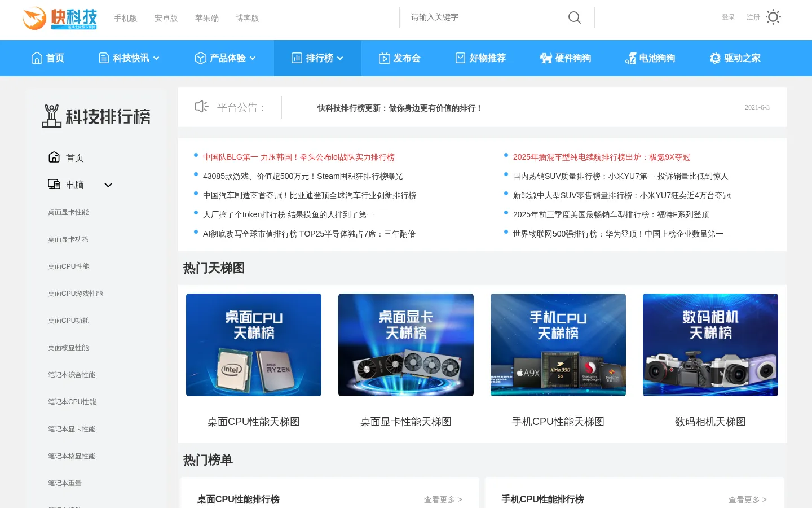
Task: Click the 科技排行榜 trophy icon
Action: pyautogui.click(x=51, y=116)
